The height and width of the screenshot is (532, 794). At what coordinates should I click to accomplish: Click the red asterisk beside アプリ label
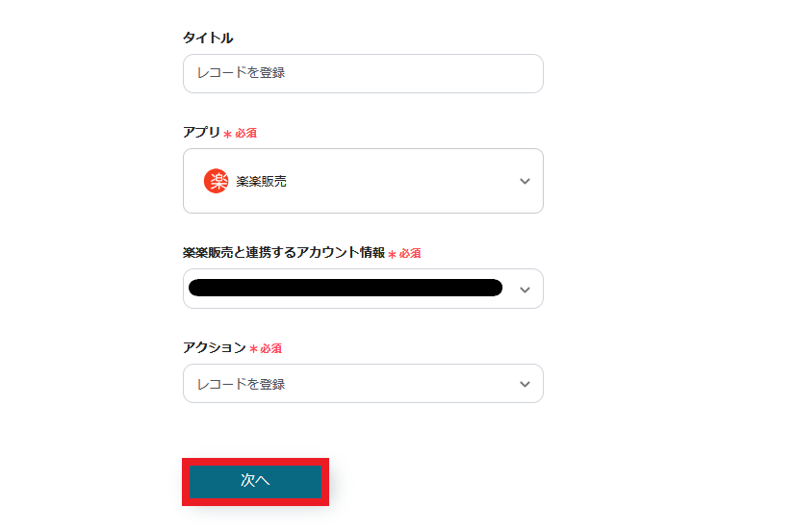point(228,134)
